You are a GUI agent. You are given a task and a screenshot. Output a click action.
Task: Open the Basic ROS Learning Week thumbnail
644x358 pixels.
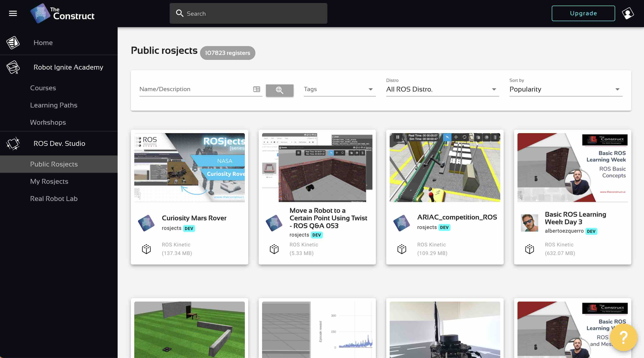point(572,167)
